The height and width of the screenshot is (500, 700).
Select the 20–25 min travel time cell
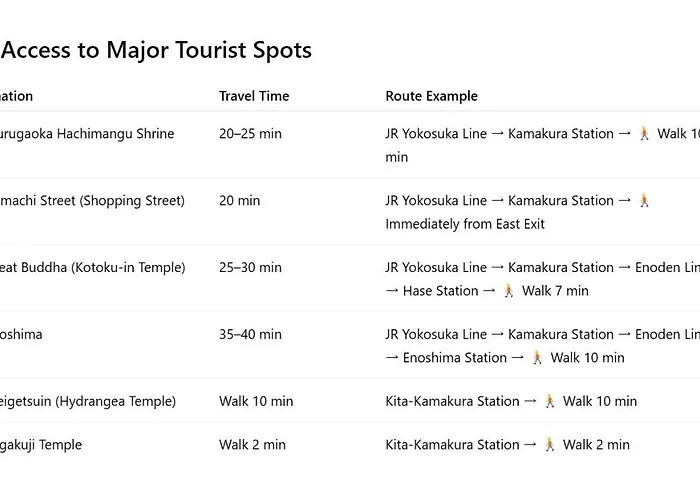point(250,133)
